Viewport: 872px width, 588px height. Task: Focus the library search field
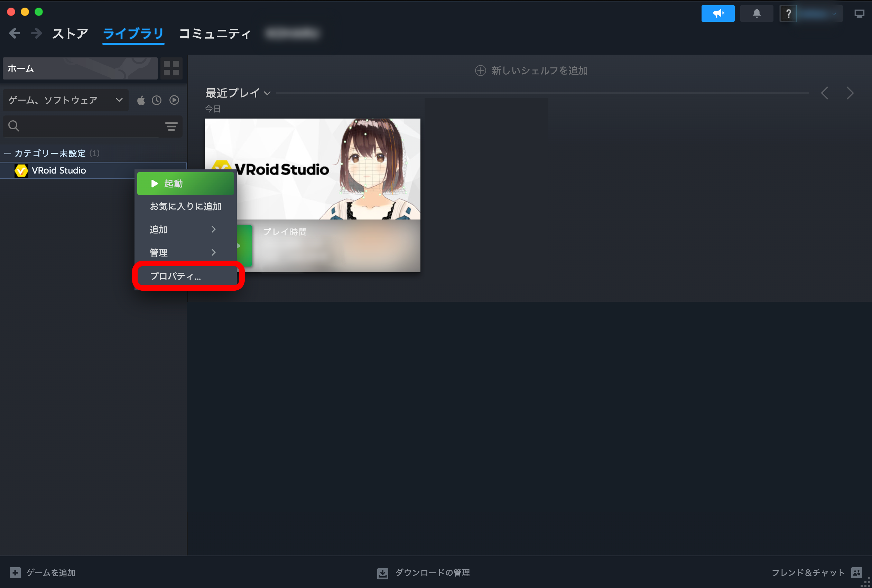click(92, 127)
